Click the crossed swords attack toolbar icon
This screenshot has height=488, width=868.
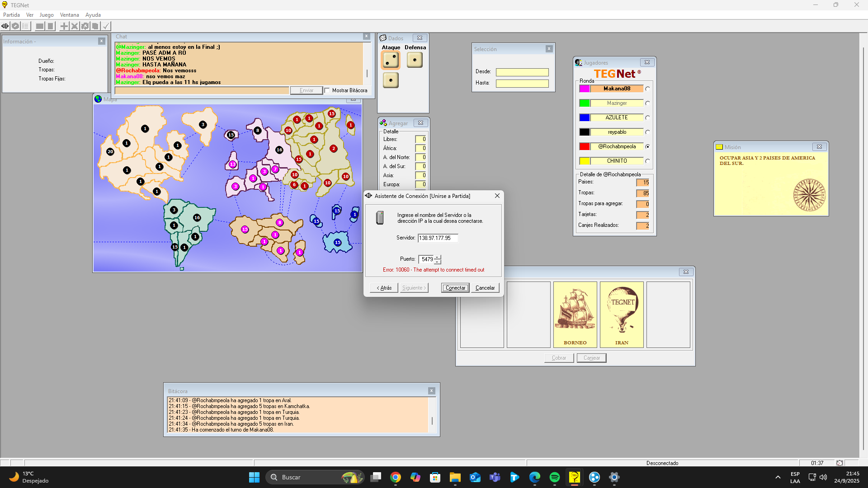[x=75, y=26]
